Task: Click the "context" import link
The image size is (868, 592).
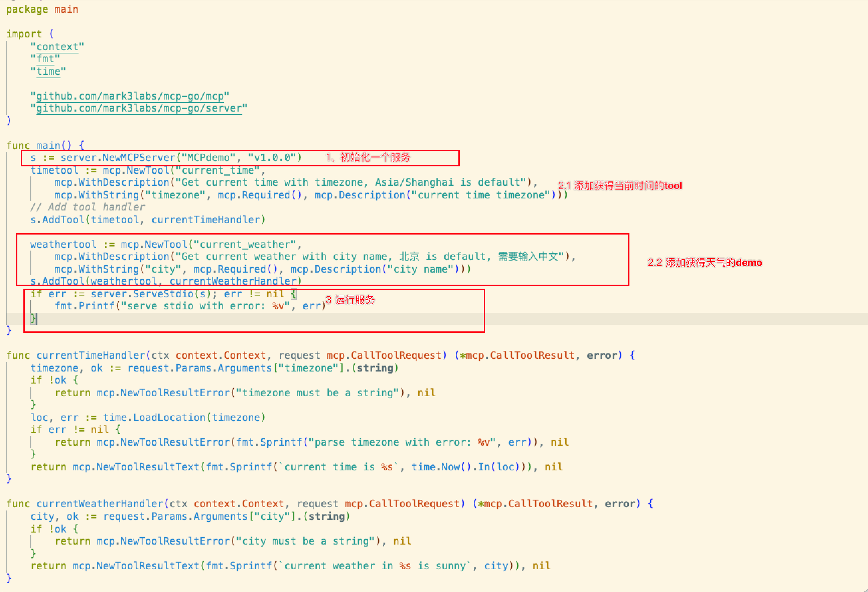Action: pos(57,47)
